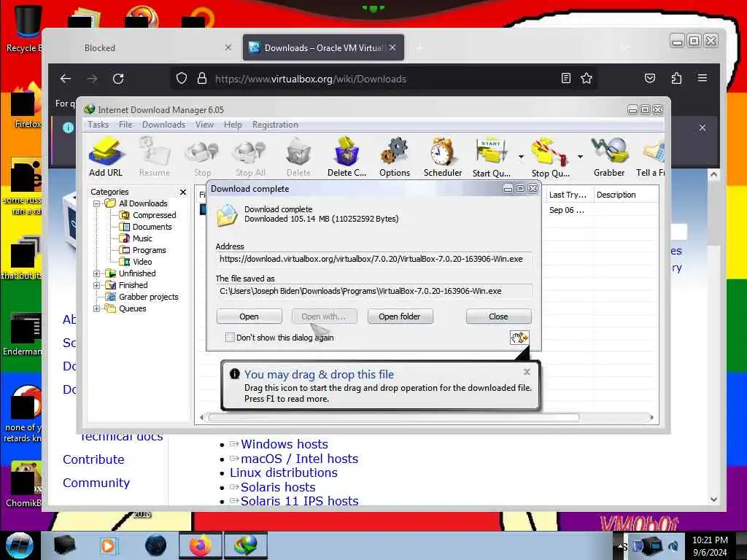Image resolution: width=747 pixels, height=560 pixels.
Task: Open the IDM Registration menu
Action: click(x=275, y=125)
